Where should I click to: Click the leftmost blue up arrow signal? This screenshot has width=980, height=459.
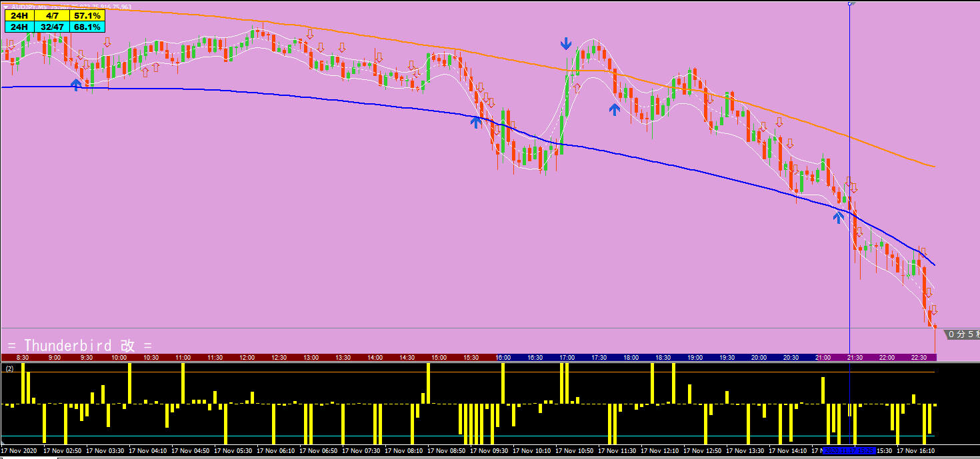point(77,84)
